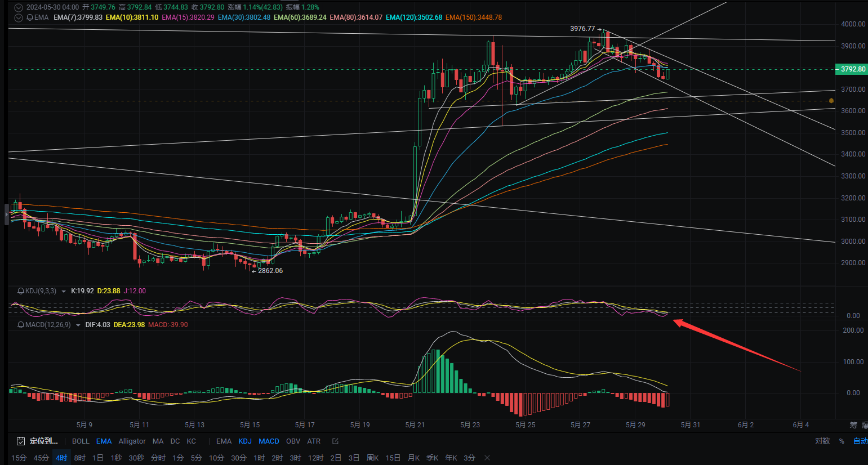Image resolution: width=868 pixels, height=465 pixels.
Task: Open the KDJ indicator dropdown arrow
Action: (x=64, y=291)
